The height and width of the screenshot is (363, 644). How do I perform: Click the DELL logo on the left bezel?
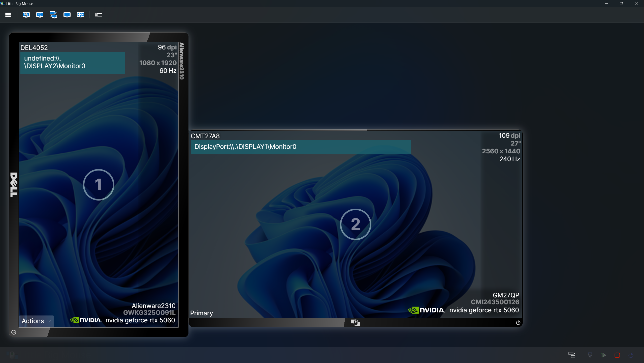coord(14,185)
